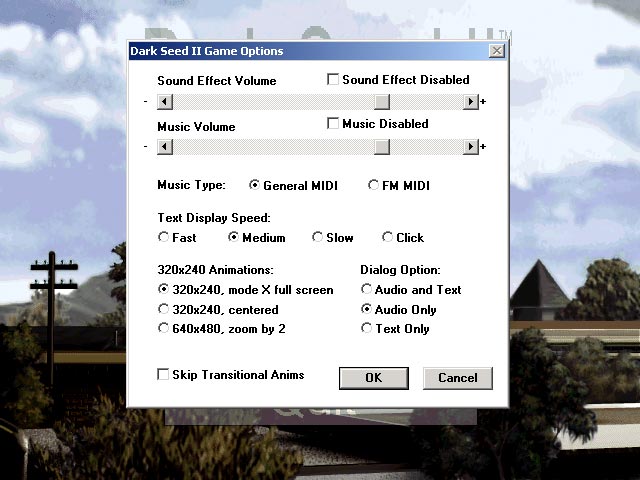Close the Dark Seed II Game Options window
This screenshot has height=480, width=640.
[497, 51]
